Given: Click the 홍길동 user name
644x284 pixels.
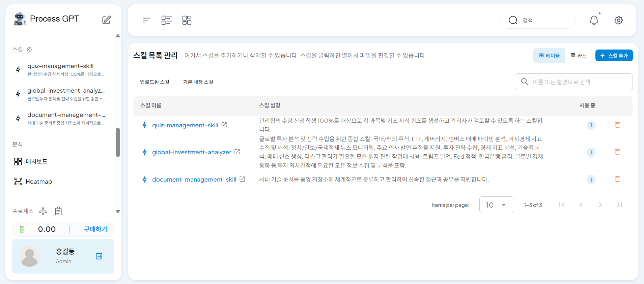Looking at the screenshot, I should (65, 251).
